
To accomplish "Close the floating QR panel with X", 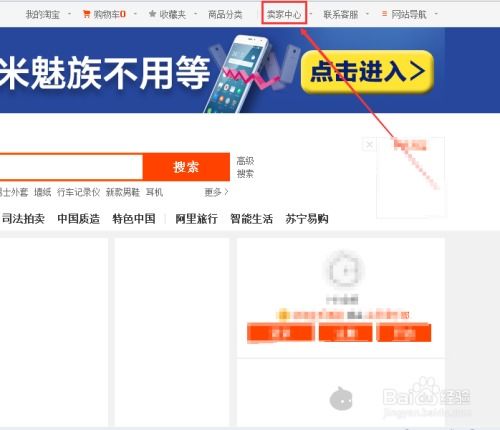I will 369,145.
